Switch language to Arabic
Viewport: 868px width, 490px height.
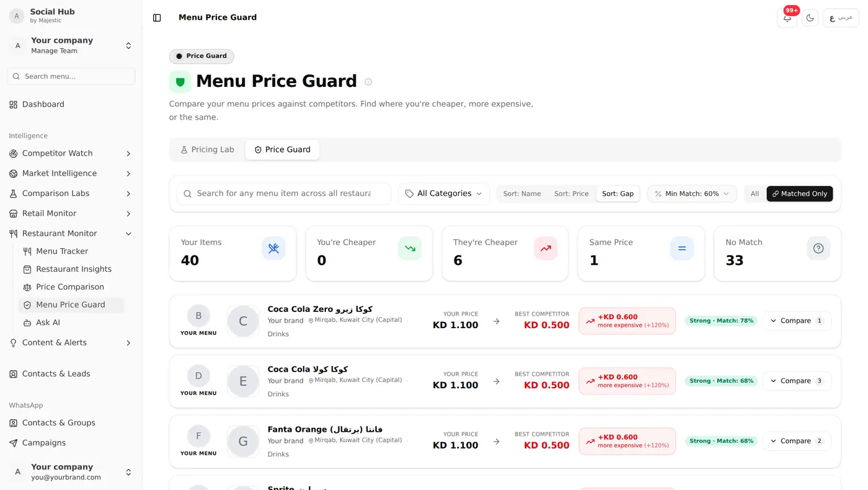(841, 18)
